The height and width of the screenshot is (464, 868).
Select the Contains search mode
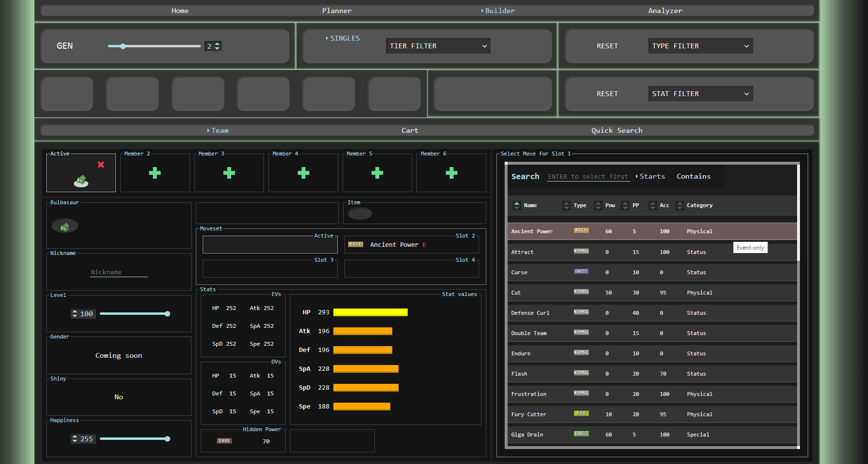click(693, 176)
